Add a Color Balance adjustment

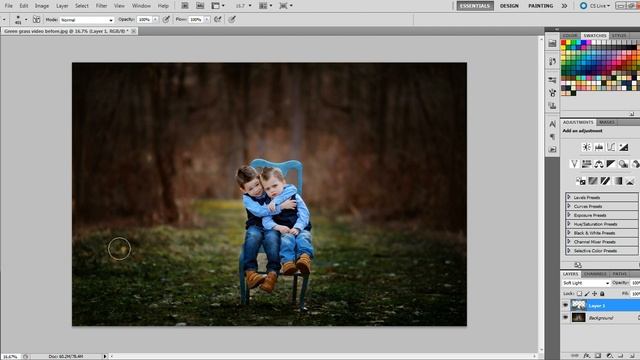click(x=599, y=164)
